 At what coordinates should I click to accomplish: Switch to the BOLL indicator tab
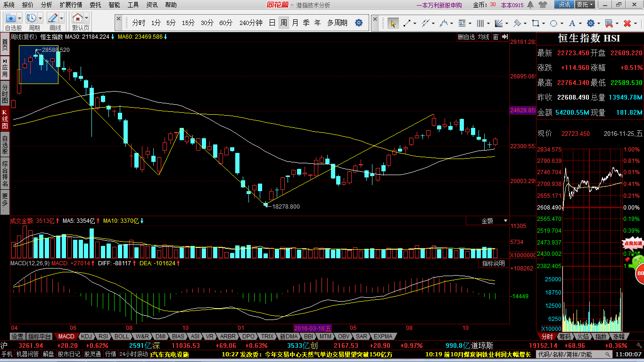(x=122, y=337)
